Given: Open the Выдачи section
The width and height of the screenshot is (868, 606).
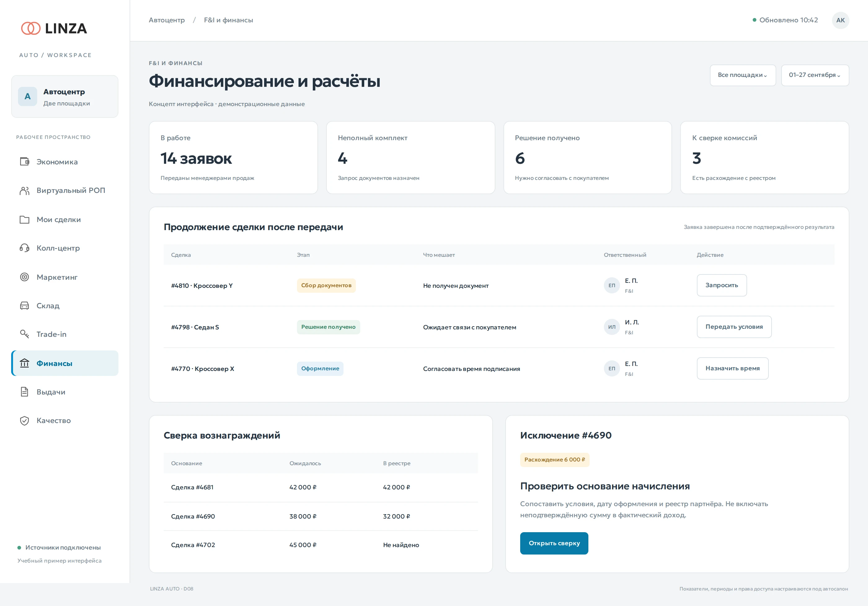Looking at the screenshot, I should pos(65,392).
